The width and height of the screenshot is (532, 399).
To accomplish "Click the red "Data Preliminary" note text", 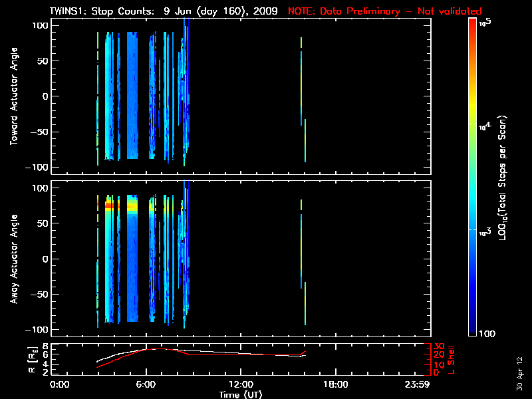I will tap(385, 11).
